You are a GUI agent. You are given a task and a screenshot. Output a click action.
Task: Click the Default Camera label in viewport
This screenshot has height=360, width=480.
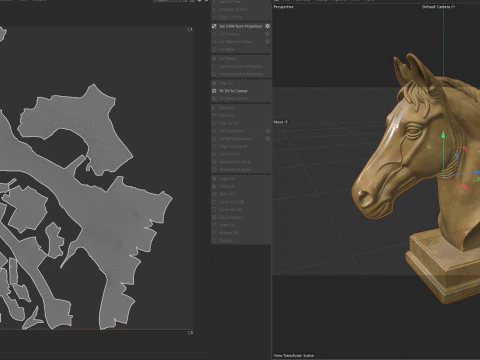pyautogui.click(x=438, y=7)
